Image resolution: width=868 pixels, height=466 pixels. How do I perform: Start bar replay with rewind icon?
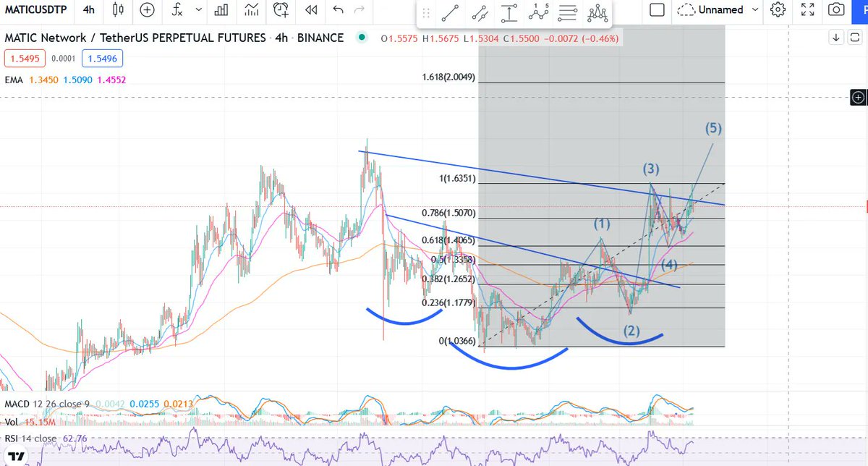pyautogui.click(x=310, y=10)
